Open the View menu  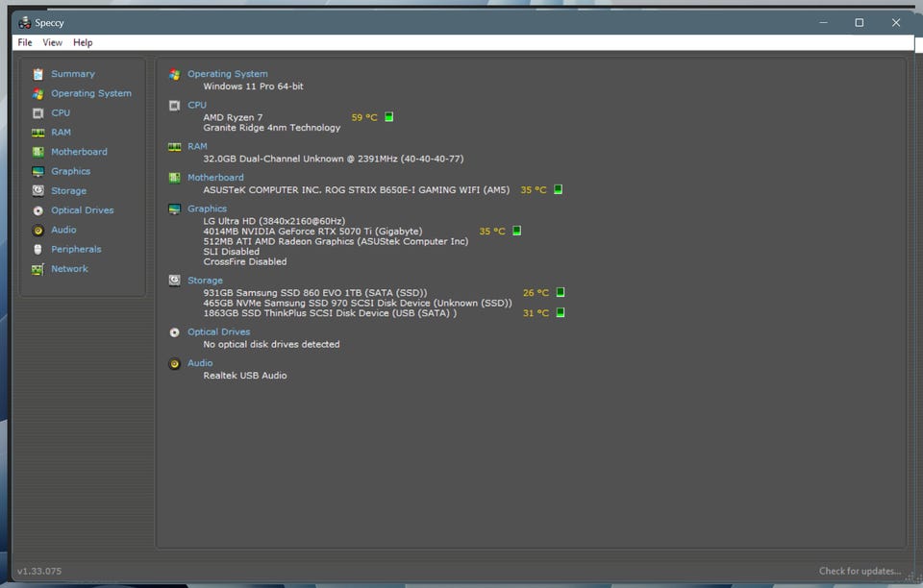point(52,42)
